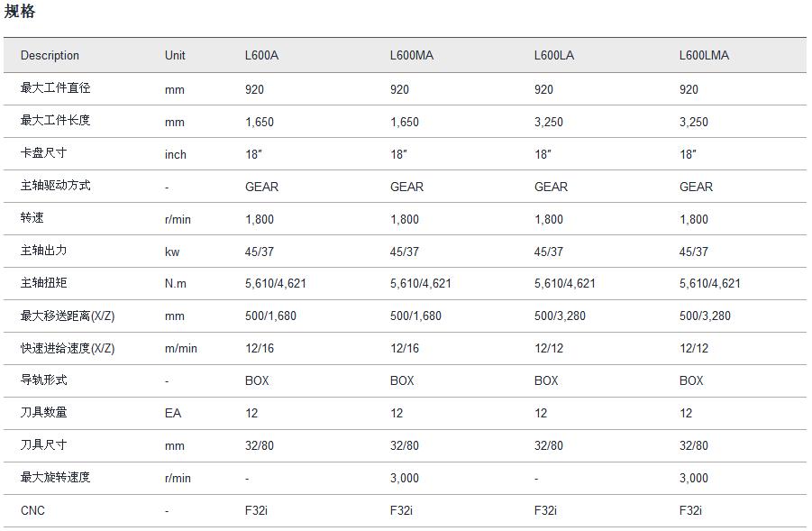The image size is (812, 531).
Task: Click the CNC row label
Action: pos(32,510)
